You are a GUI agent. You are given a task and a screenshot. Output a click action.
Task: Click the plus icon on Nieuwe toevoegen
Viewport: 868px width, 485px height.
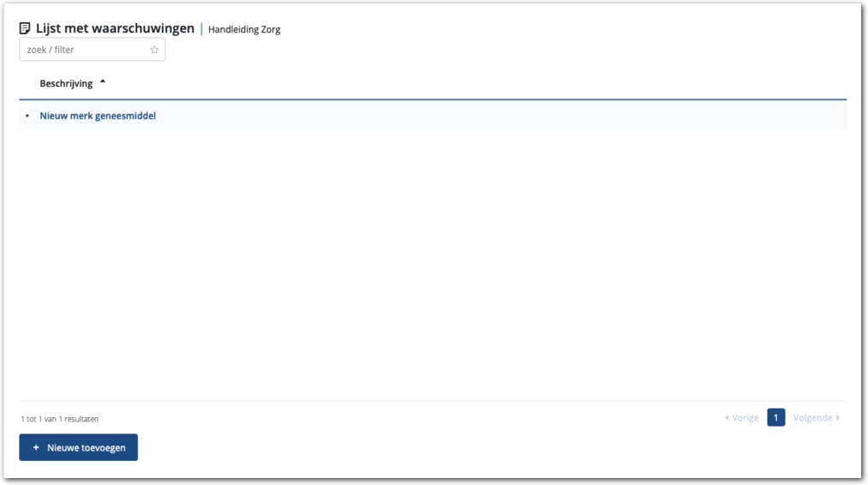(36, 447)
